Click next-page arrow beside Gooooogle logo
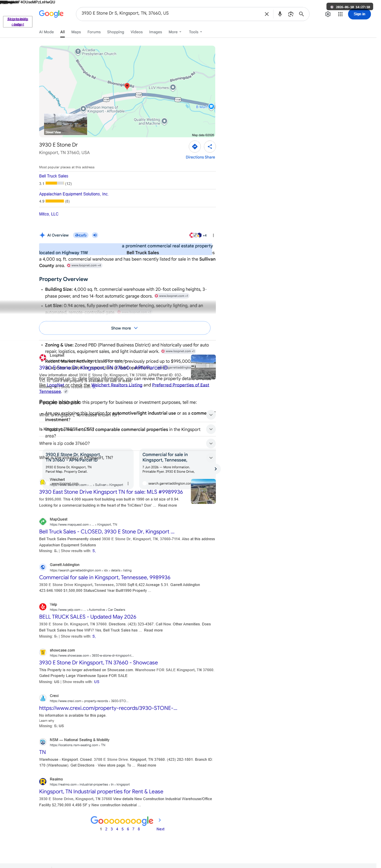Screen dimensions: 381x868 tap(160, 820)
